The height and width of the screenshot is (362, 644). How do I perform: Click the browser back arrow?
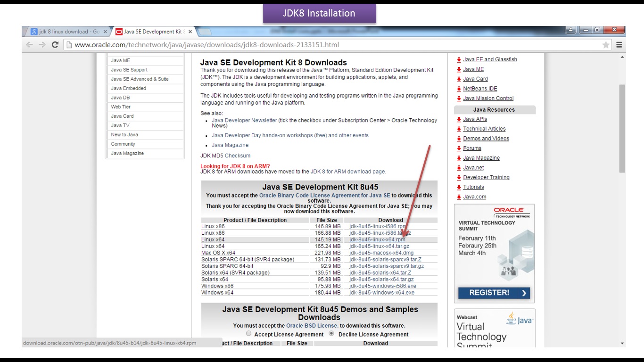[29, 45]
